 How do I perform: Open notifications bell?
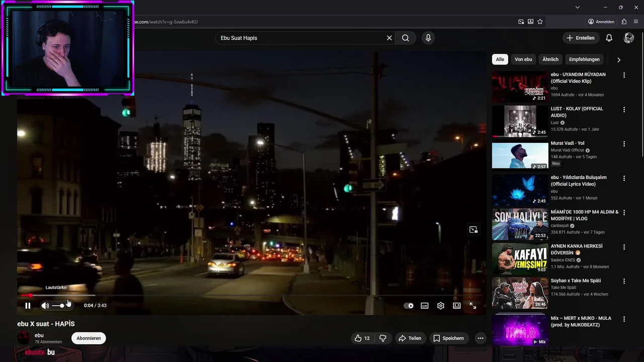tap(609, 38)
